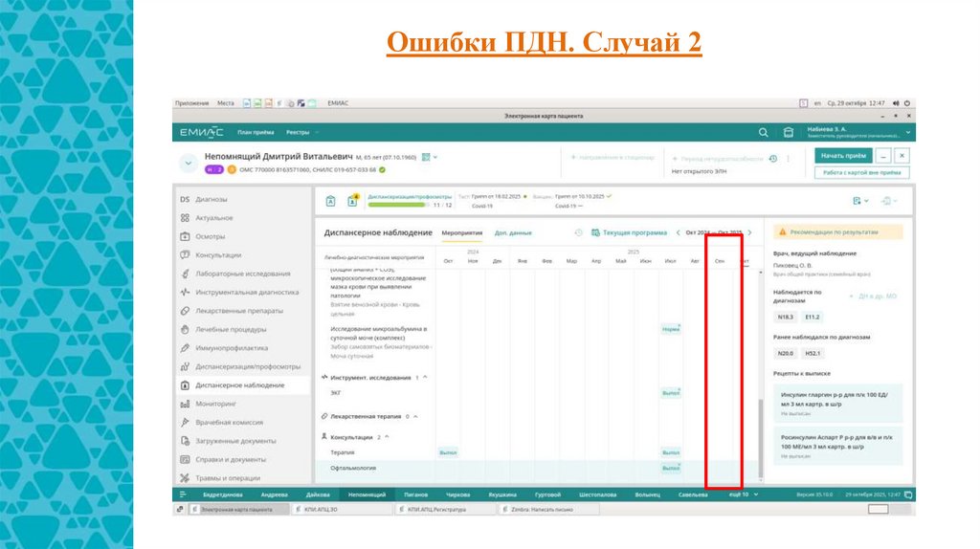Image resolution: width=980 pixels, height=549 pixels.
Task: Click the Норма result cell
Action: pos(671,329)
